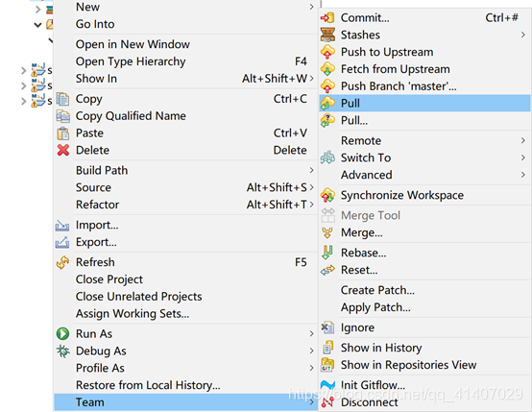Click the Paste clipboard icon
This screenshot has height=412, width=532.
point(62,133)
